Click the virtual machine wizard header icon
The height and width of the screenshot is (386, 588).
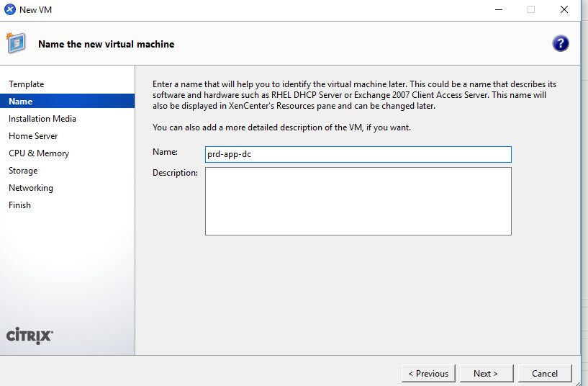point(17,43)
